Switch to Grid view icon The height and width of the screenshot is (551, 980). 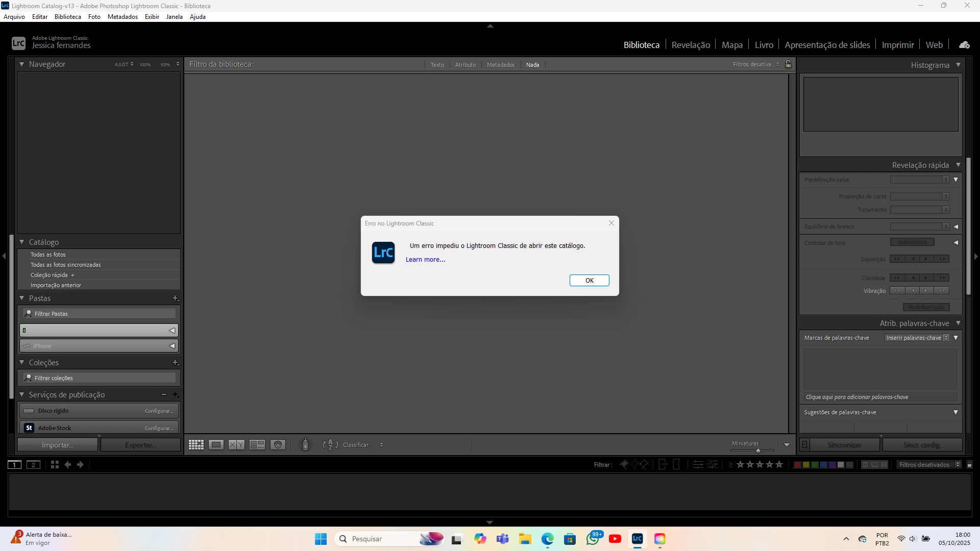click(196, 445)
